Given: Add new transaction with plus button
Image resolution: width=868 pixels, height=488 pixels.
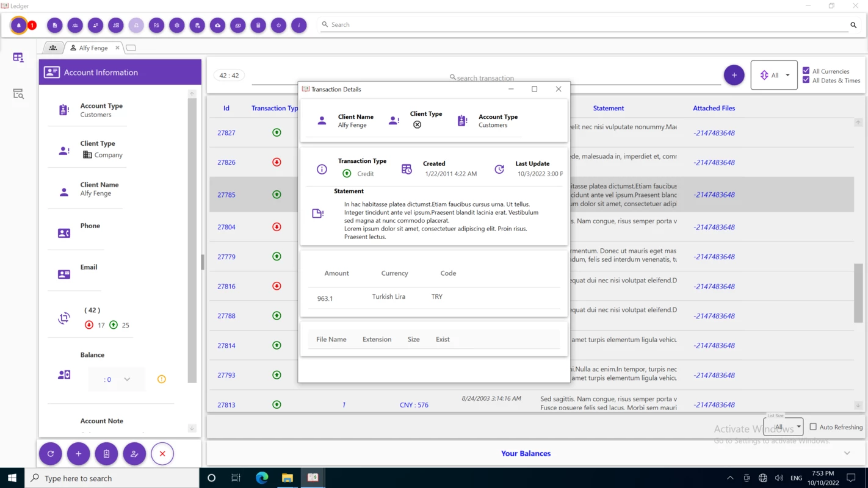Looking at the screenshot, I should pos(734,75).
